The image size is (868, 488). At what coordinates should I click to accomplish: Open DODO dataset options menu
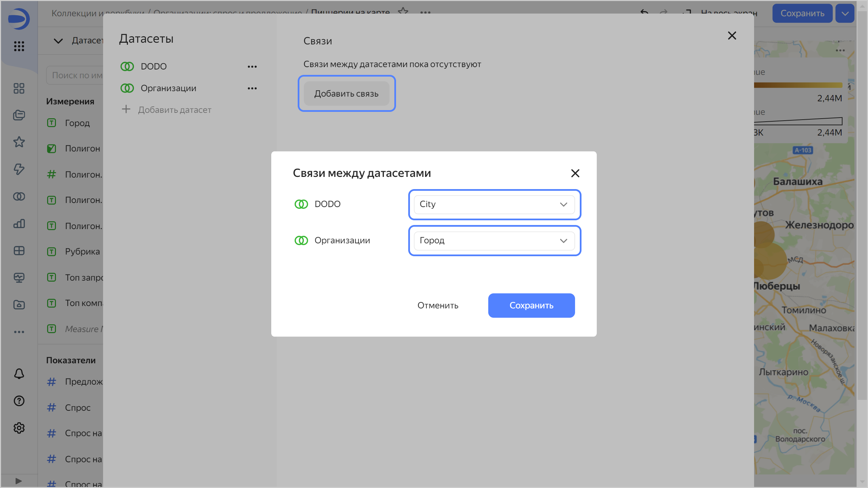tap(252, 66)
